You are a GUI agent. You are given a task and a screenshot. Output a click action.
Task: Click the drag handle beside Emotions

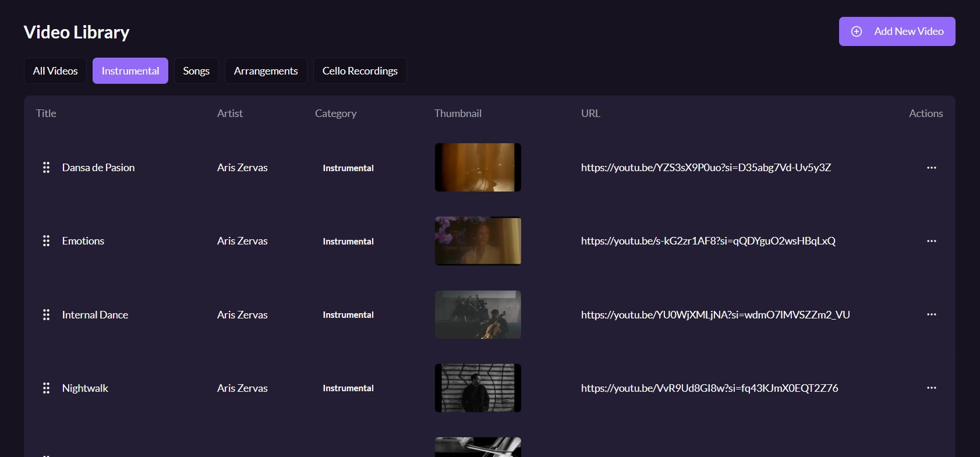(46, 241)
